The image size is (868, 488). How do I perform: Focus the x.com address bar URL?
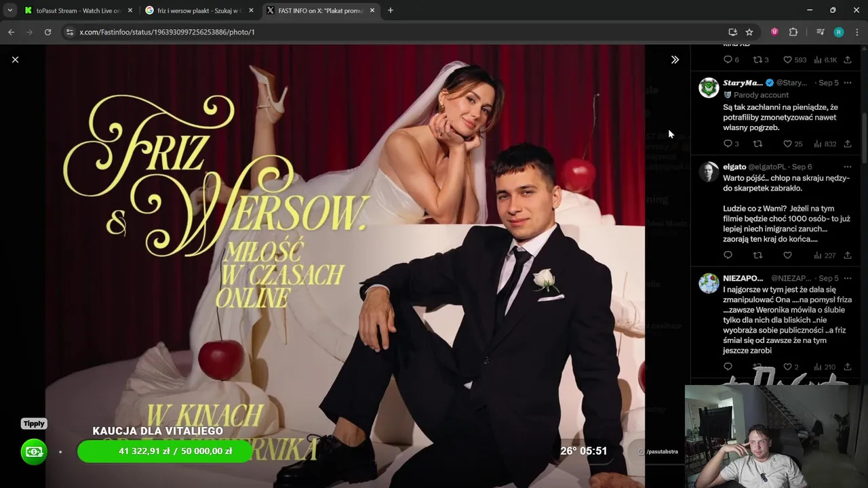coord(167,32)
